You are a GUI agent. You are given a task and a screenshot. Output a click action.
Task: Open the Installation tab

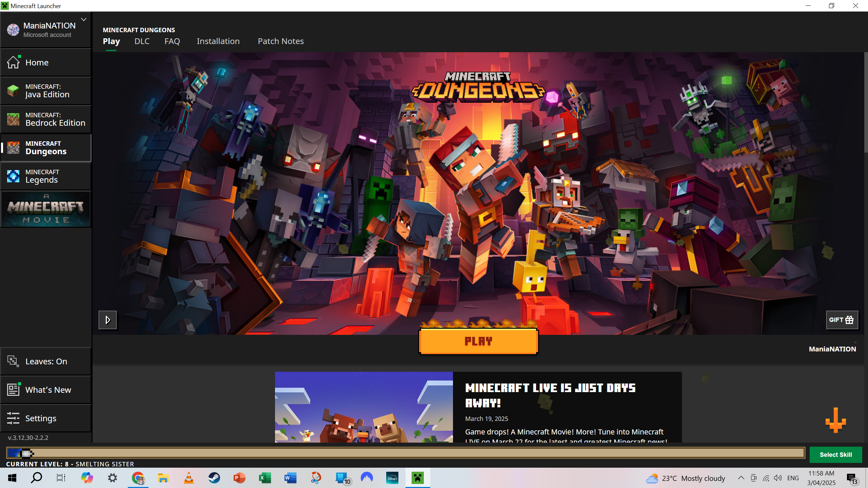(x=218, y=41)
